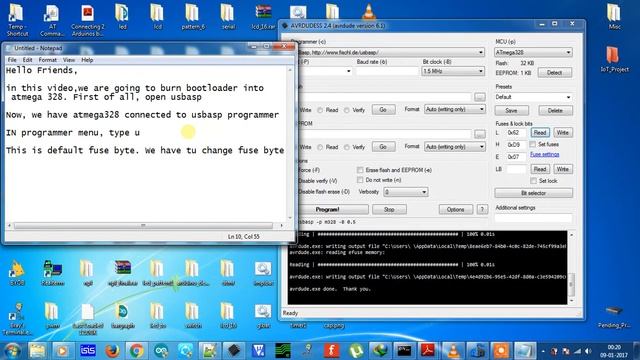Screen dimensions: 640x360
Task: Select EEPROM Read radio button
Action: [320, 147]
